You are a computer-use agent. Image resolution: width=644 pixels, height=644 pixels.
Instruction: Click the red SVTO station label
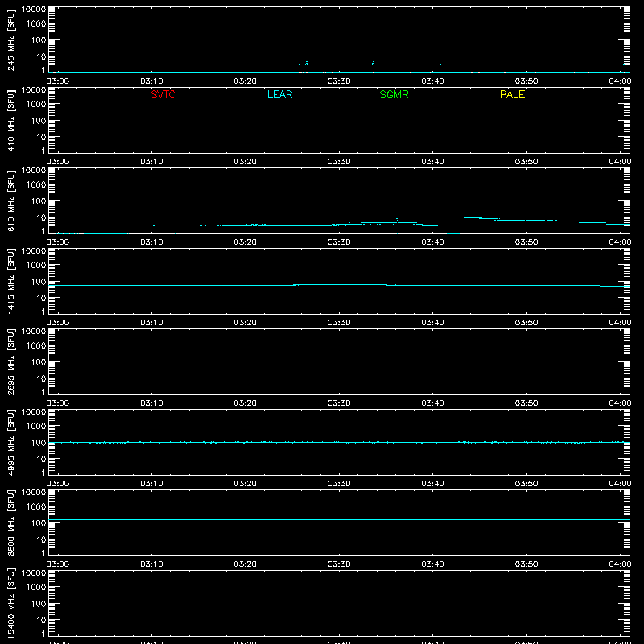163,94
